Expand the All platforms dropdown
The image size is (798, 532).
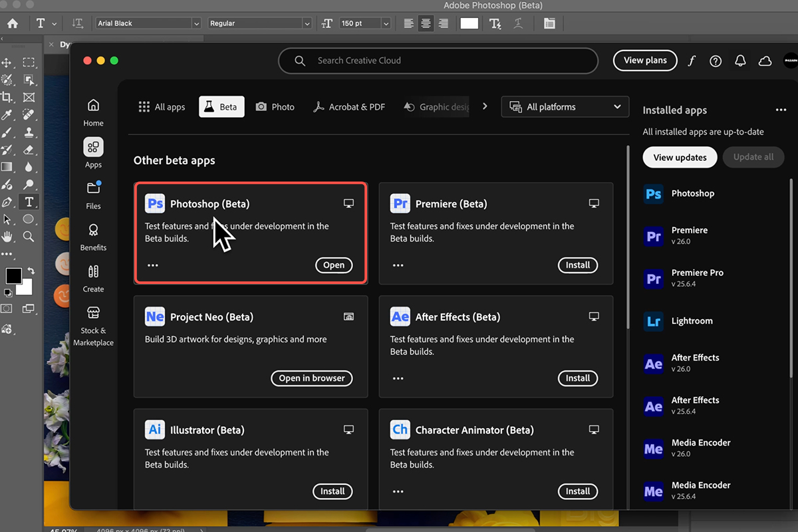[565, 107]
